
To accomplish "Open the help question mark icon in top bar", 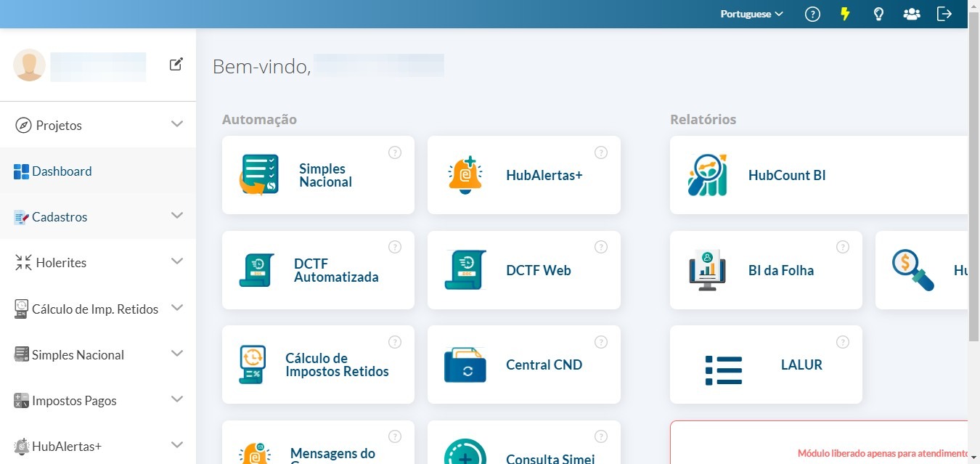I will tap(812, 14).
